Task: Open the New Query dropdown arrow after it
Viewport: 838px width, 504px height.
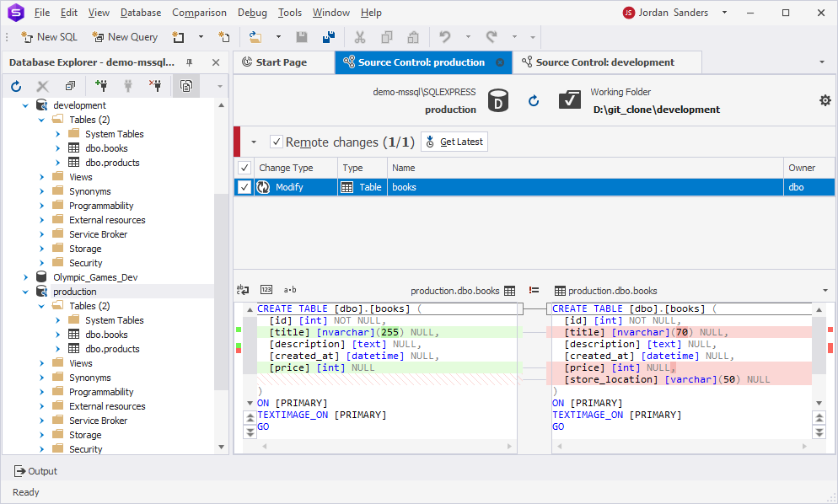Action: pyautogui.click(x=201, y=37)
